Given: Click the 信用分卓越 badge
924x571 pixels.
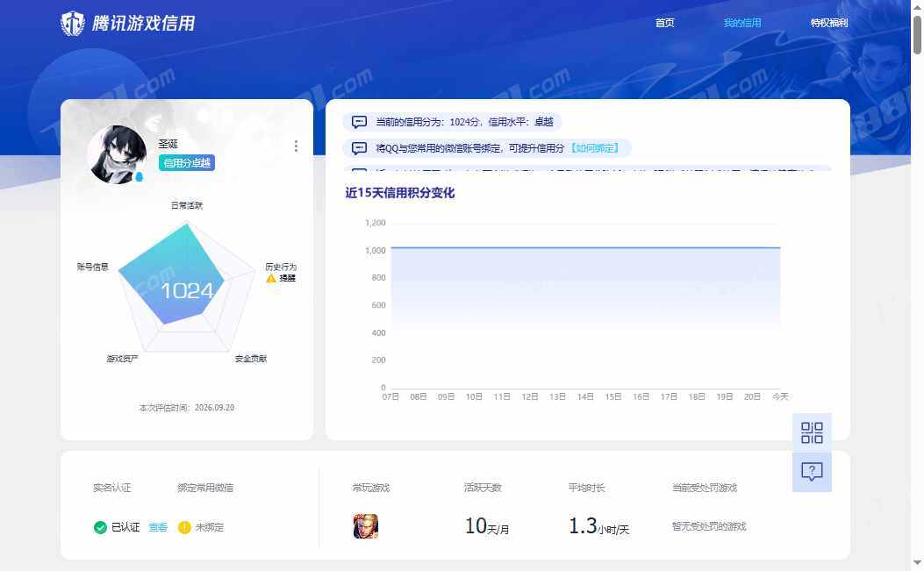Looking at the screenshot, I should 186,162.
